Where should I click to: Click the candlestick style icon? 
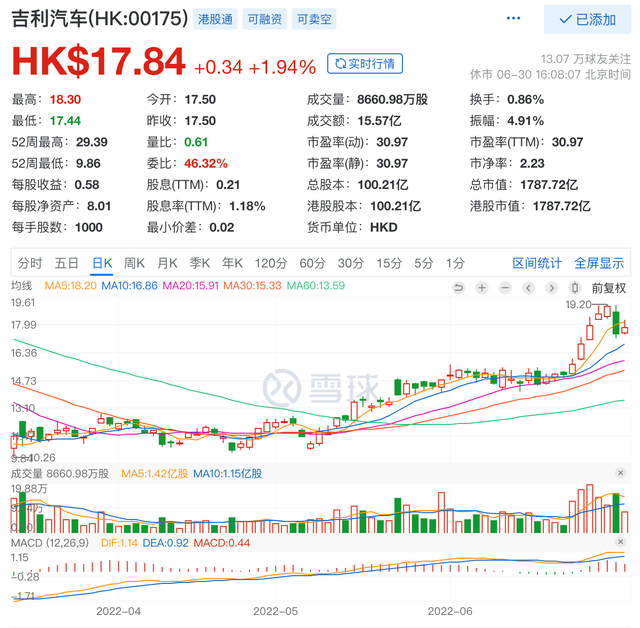pyautogui.click(x=575, y=288)
